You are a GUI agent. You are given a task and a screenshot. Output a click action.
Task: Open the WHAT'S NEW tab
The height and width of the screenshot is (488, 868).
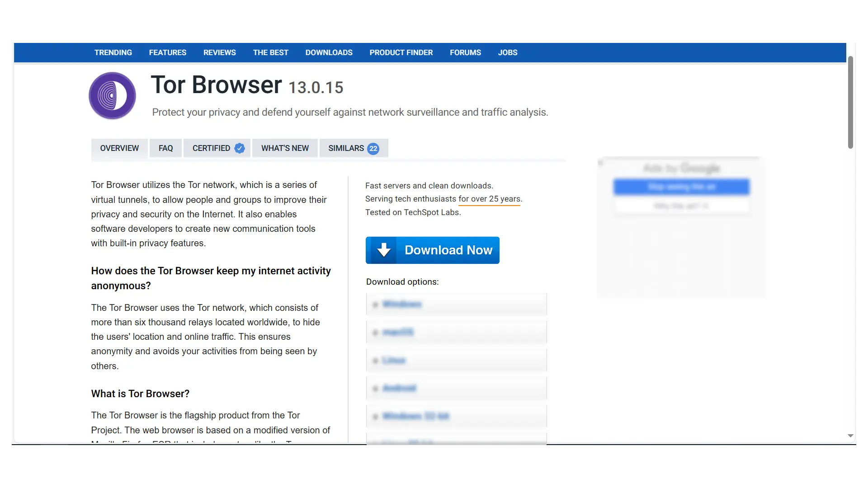point(285,148)
